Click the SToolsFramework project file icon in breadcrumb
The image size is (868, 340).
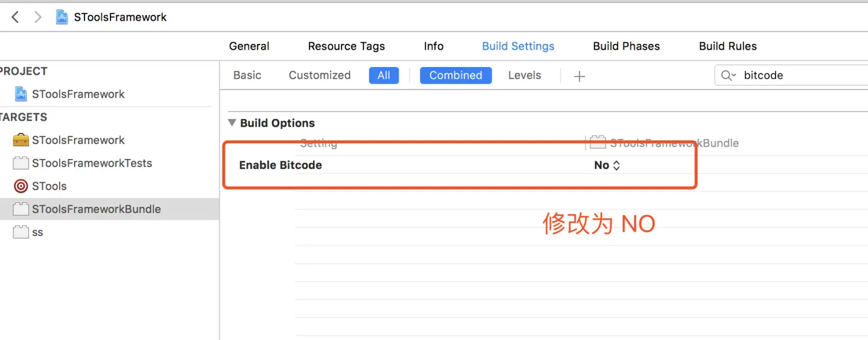click(62, 17)
